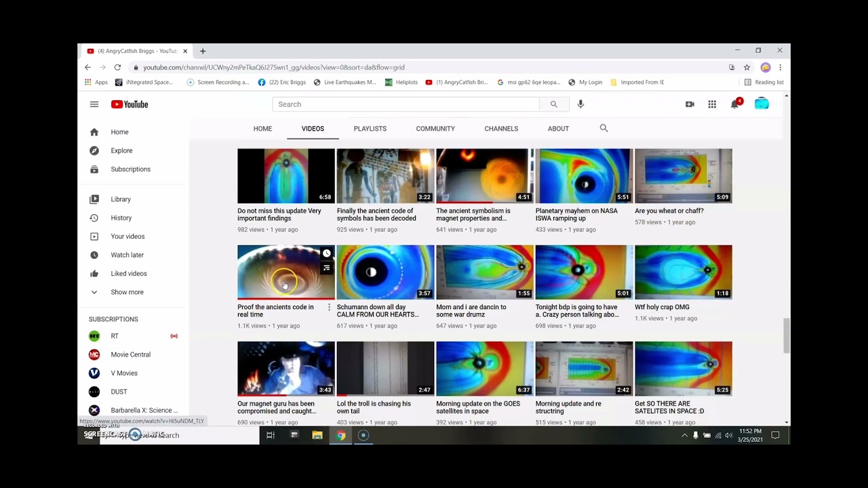Click the page vertical scrollbar
868x488 pixels.
pos(787,335)
